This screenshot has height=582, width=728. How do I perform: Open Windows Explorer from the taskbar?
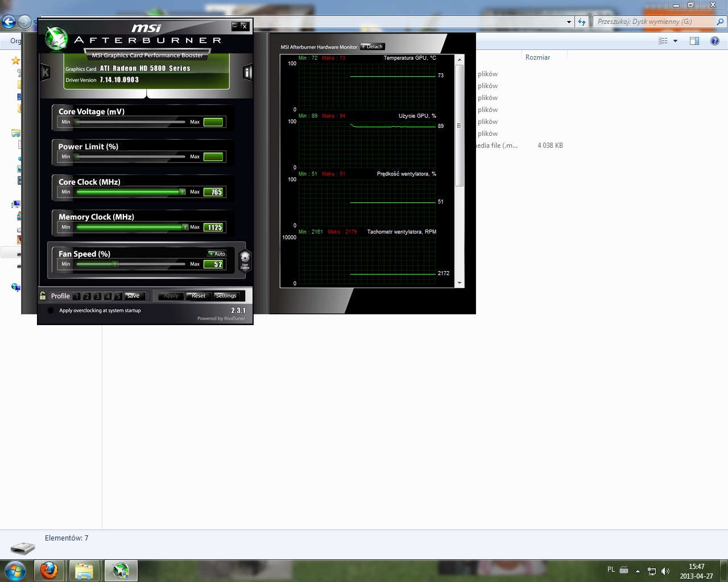84,571
